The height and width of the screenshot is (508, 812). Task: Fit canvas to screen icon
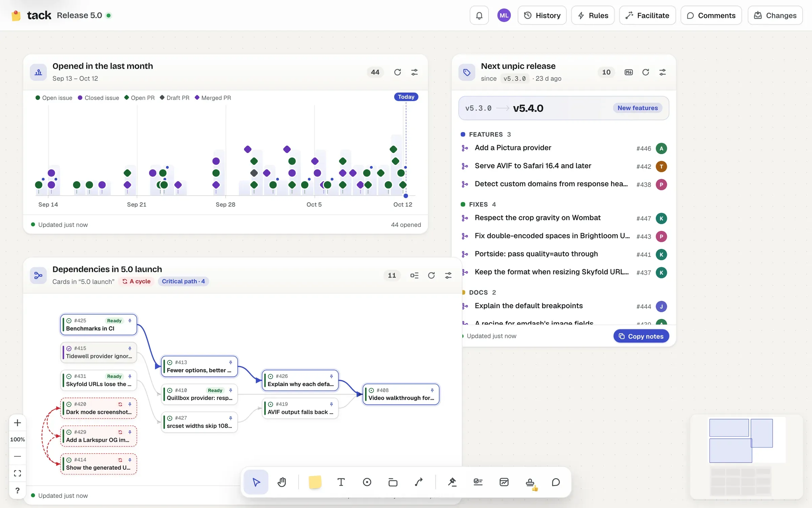18,473
